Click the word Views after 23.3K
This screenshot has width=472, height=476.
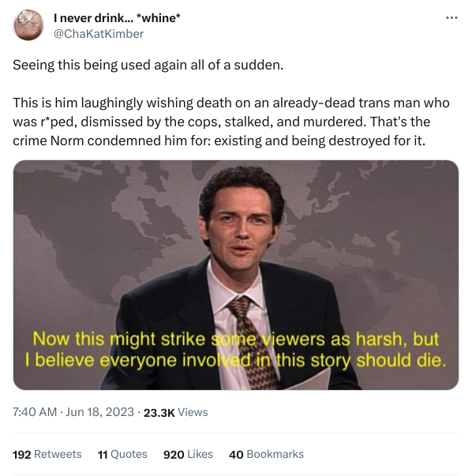[x=193, y=412]
